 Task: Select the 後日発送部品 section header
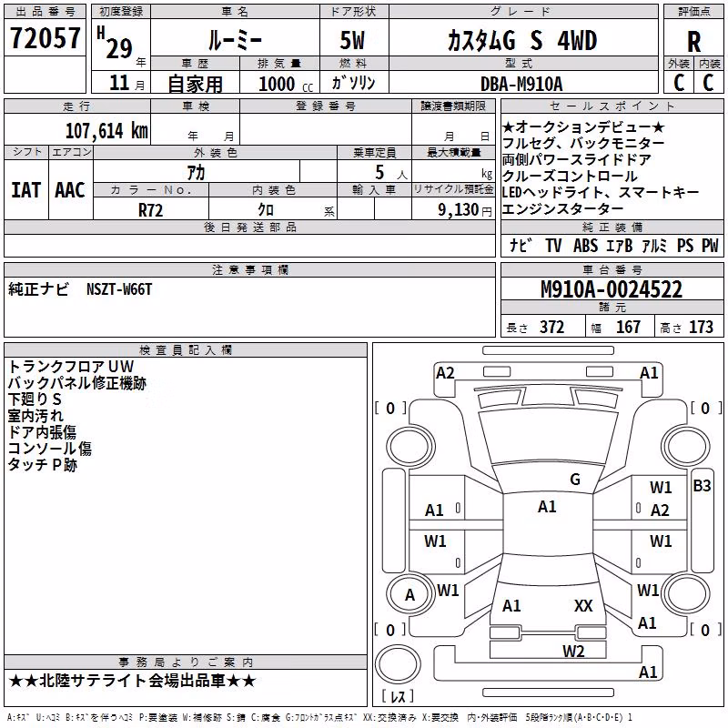[x=249, y=227]
